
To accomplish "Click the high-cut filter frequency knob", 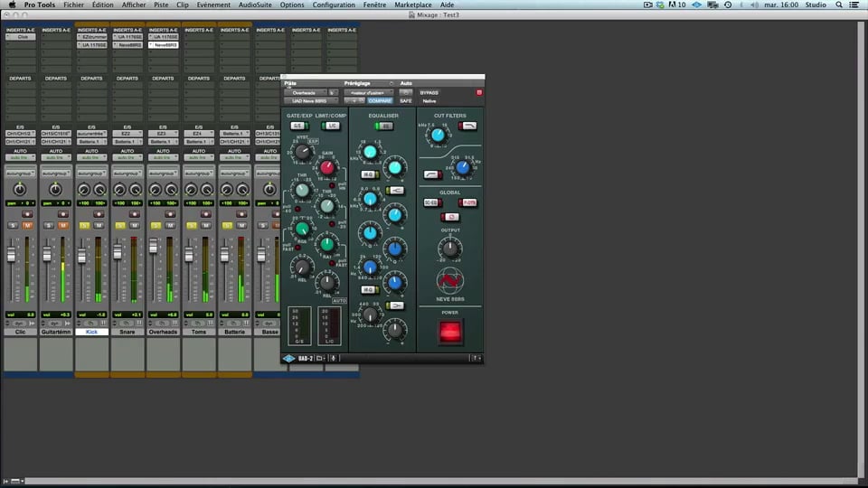I will point(438,135).
